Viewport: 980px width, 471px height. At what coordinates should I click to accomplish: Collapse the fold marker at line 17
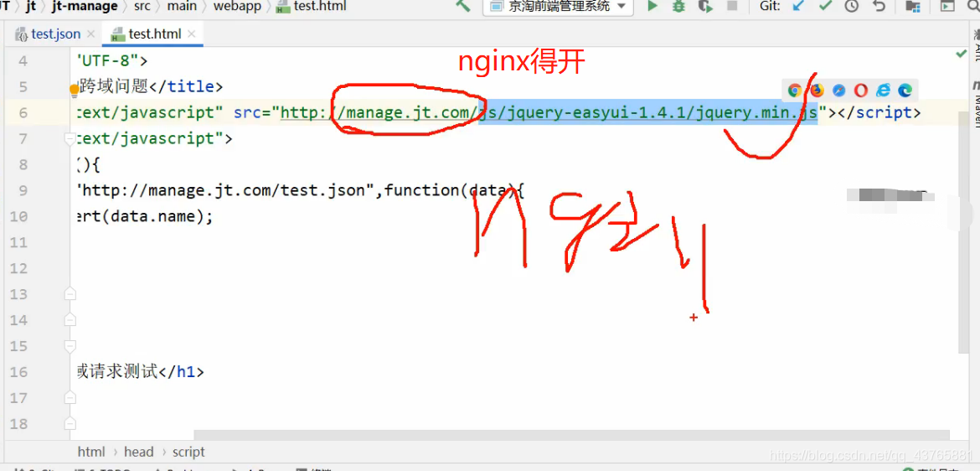click(x=70, y=398)
